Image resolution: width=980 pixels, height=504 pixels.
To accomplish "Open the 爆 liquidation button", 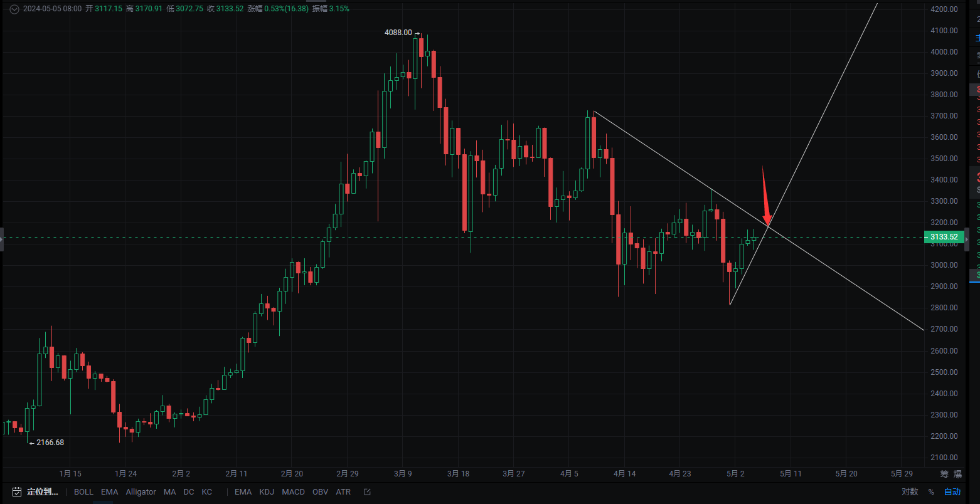I will click(x=957, y=474).
